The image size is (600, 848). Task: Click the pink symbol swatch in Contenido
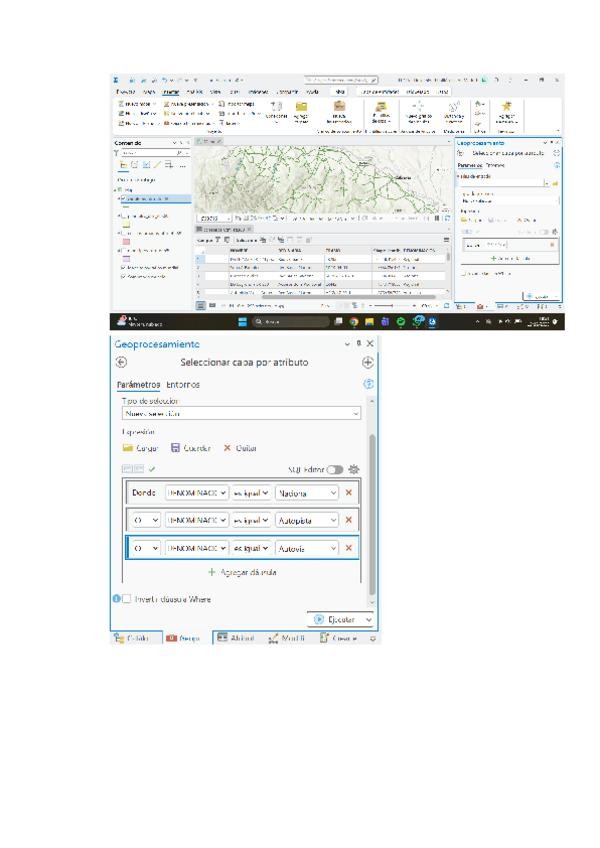coord(126,242)
